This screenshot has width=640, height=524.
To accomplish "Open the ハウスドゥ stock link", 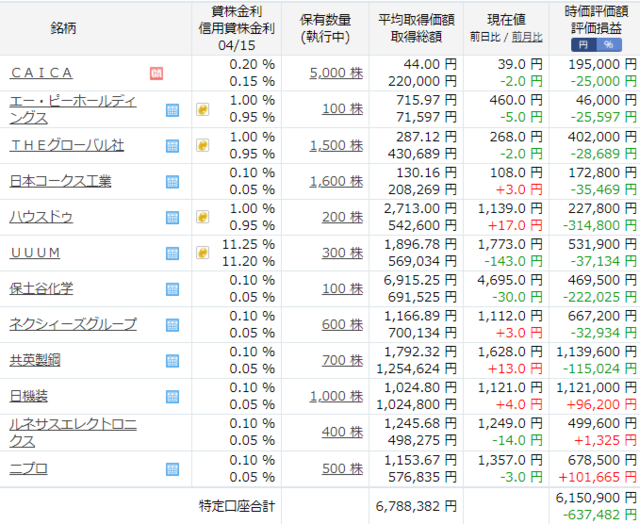I will [x=41, y=217].
